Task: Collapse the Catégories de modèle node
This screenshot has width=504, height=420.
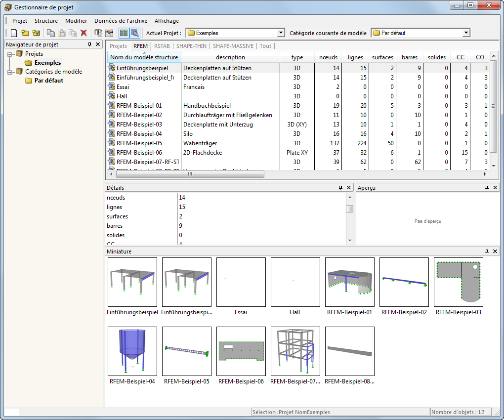Action: click(x=10, y=72)
